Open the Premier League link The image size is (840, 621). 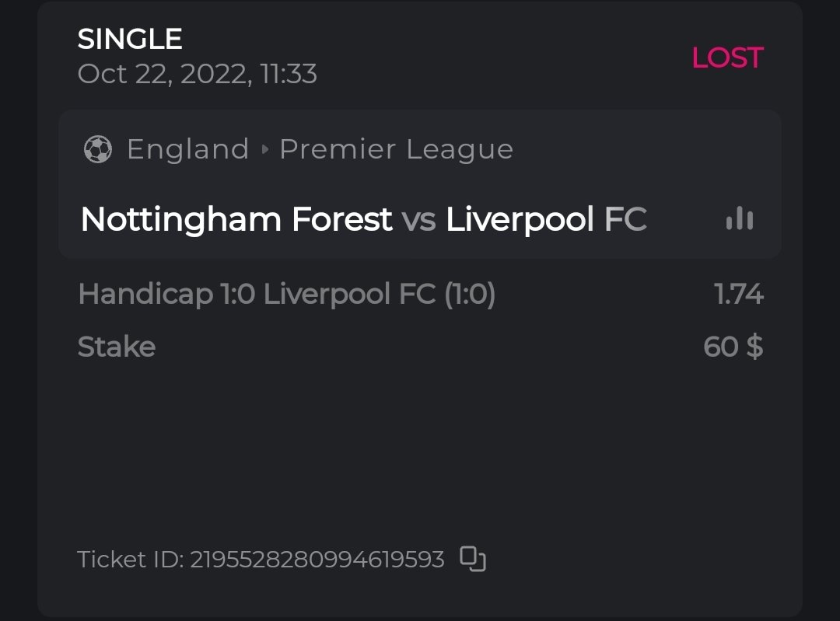(x=396, y=149)
